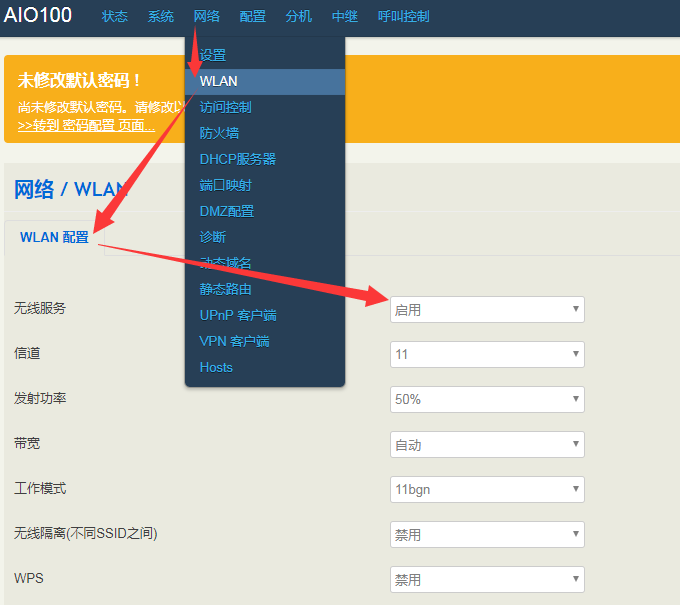This screenshot has height=605, width=680.
Task: Click the 网络 / WLAN page heading
Action: [71, 190]
